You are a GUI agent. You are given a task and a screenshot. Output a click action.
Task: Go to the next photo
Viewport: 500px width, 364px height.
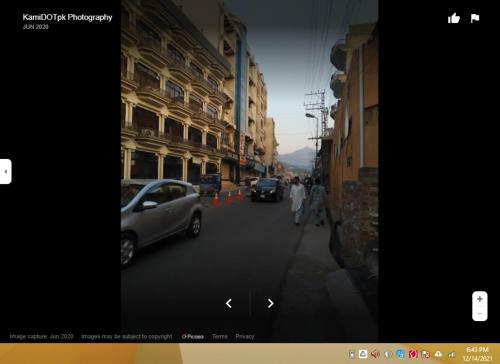[x=270, y=303]
